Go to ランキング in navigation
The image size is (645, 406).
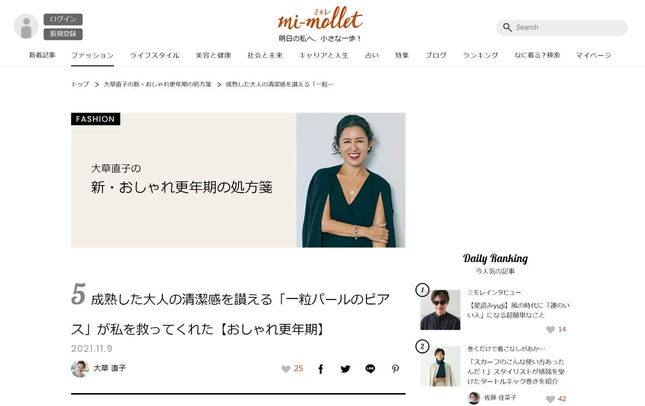point(480,55)
